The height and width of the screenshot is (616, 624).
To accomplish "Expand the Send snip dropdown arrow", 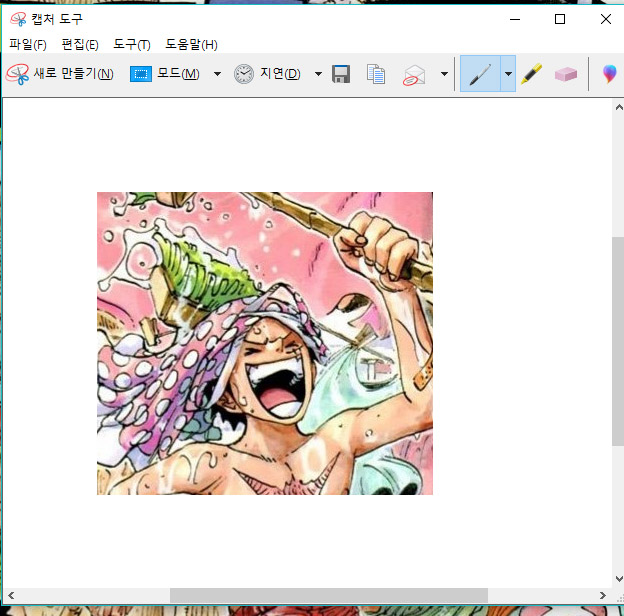I will pos(445,74).
